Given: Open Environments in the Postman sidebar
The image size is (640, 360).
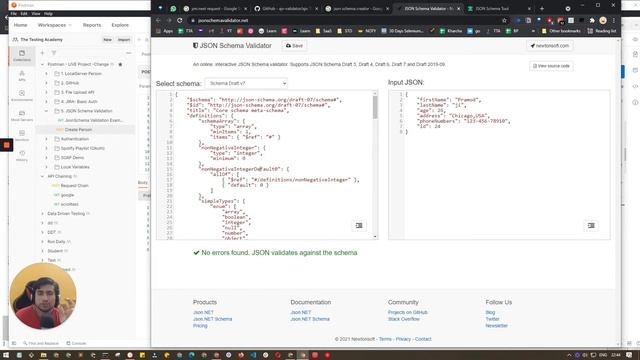Looking at the screenshot, I should click(x=22, y=96).
